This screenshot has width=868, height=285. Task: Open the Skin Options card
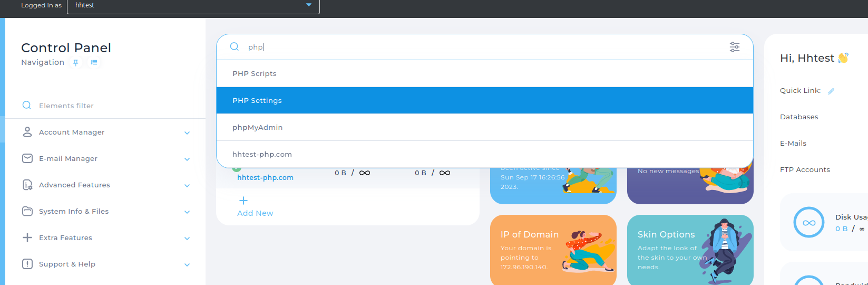coord(690,250)
